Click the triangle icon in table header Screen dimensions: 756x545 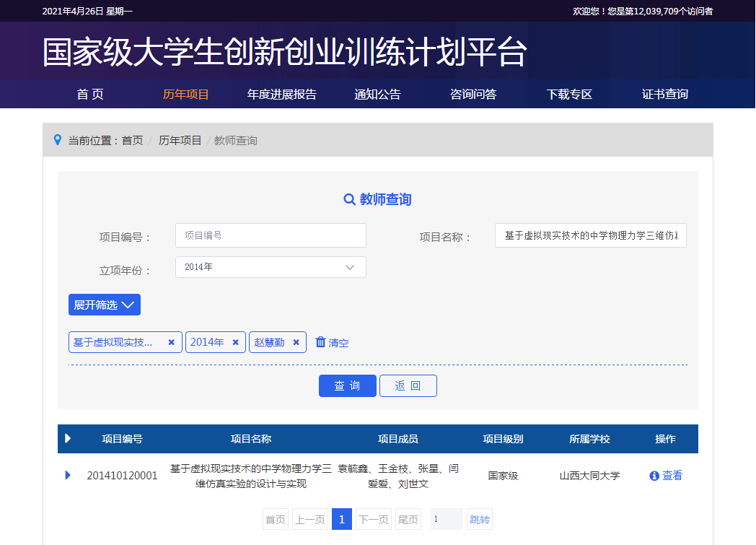pyautogui.click(x=68, y=438)
